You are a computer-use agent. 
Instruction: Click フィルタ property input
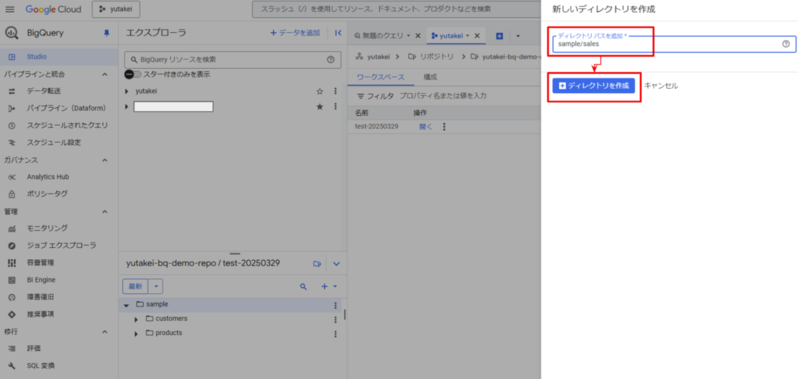coord(443,95)
